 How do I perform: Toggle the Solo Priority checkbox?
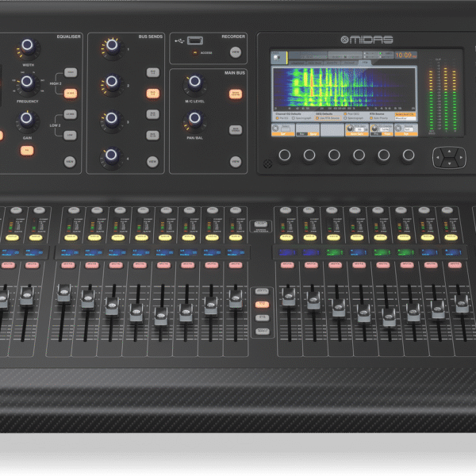point(371,118)
